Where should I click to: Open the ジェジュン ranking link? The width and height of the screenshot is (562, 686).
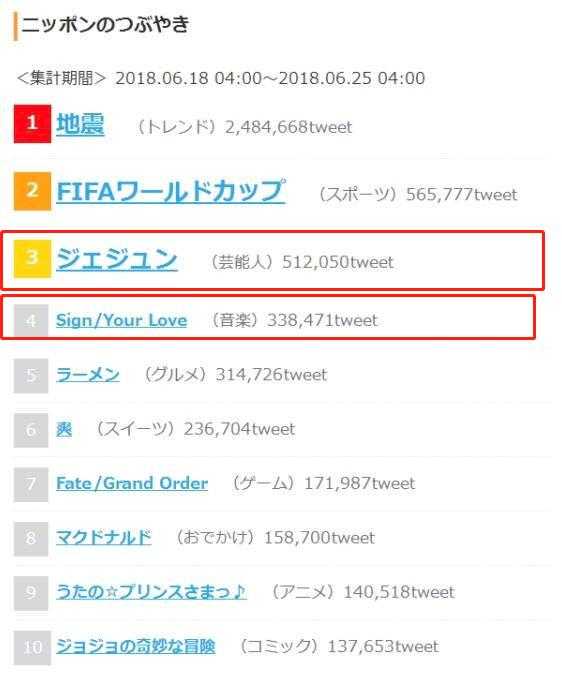point(117,259)
